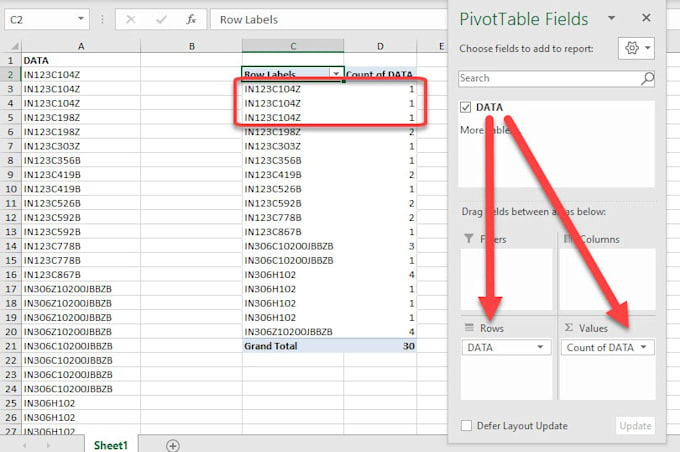Click the formula bar Enter checkmark icon
Image resolution: width=680 pixels, height=452 pixels.
(x=161, y=20)
